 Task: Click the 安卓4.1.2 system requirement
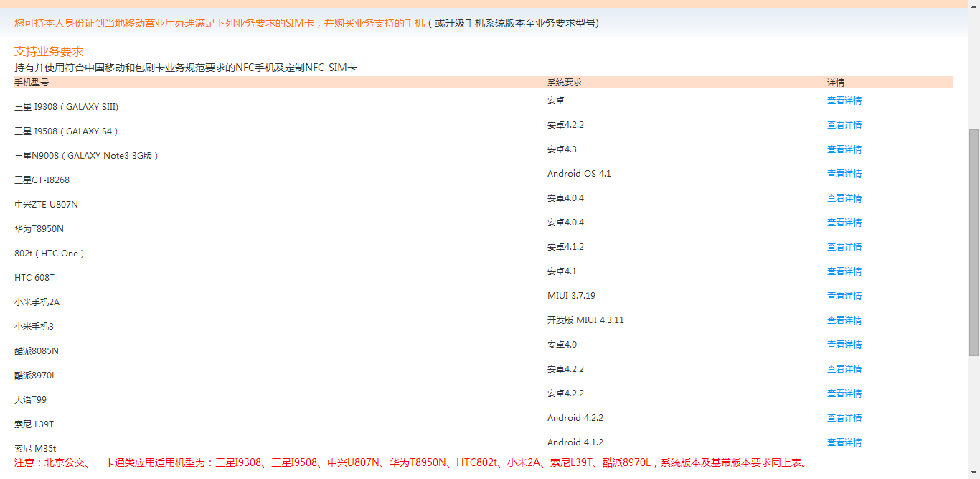click(565, 247)
